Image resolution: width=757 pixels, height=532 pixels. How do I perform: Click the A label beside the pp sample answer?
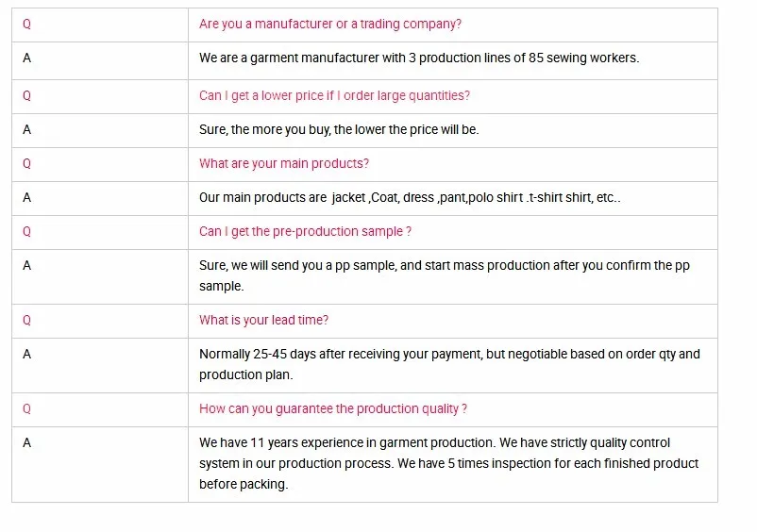click(x=26, y=265)
